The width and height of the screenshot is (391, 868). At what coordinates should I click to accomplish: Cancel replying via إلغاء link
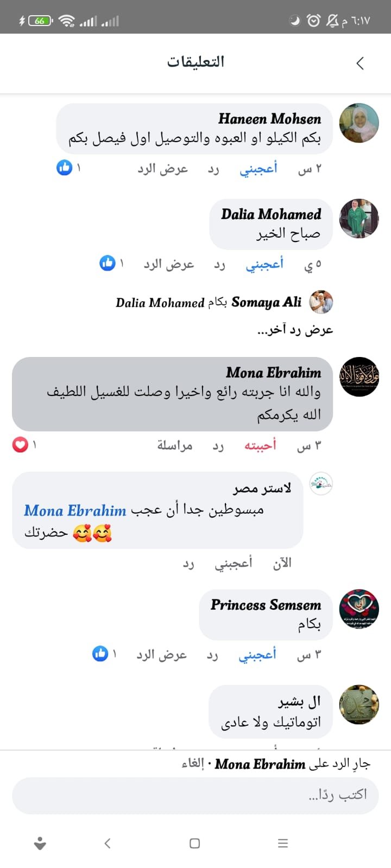pos(193,764)
